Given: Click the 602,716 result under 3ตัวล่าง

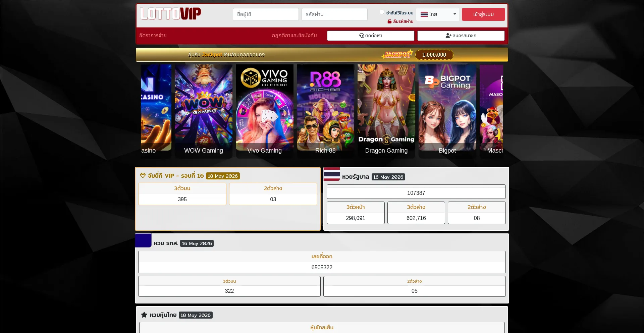Looking at the screenshot, I should (x=416, y=218).
